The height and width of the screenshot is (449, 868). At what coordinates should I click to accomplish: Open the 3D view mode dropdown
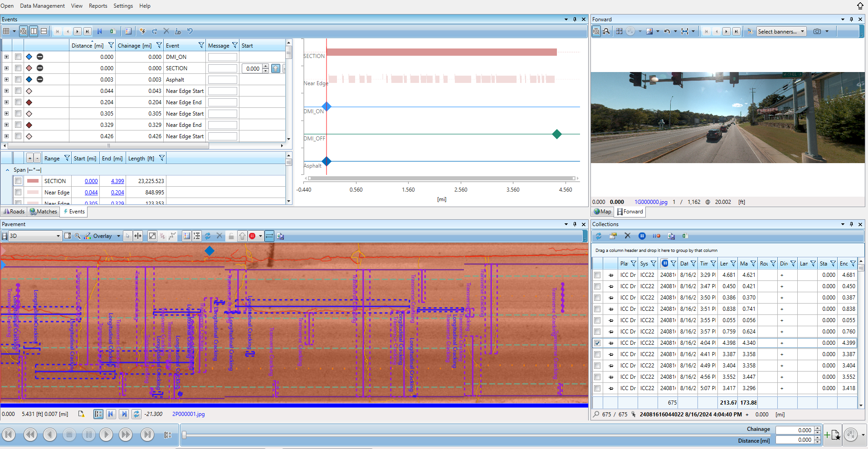[x=57, y=236]
